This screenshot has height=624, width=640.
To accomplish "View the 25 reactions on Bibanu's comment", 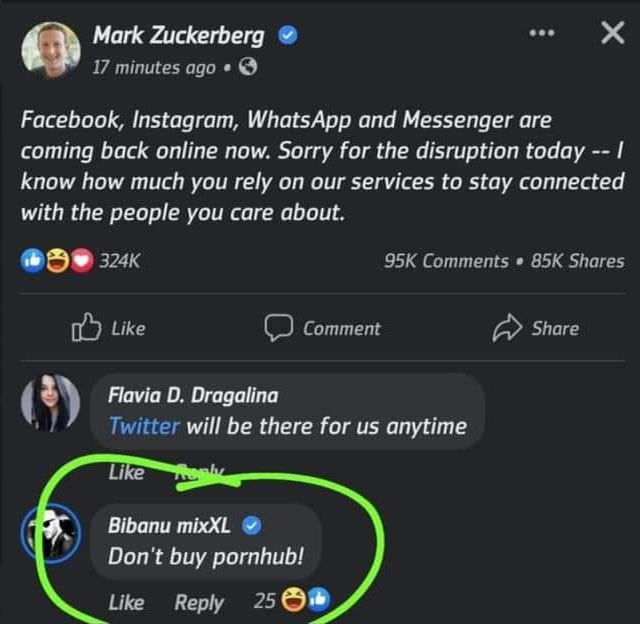I will 291,602.
